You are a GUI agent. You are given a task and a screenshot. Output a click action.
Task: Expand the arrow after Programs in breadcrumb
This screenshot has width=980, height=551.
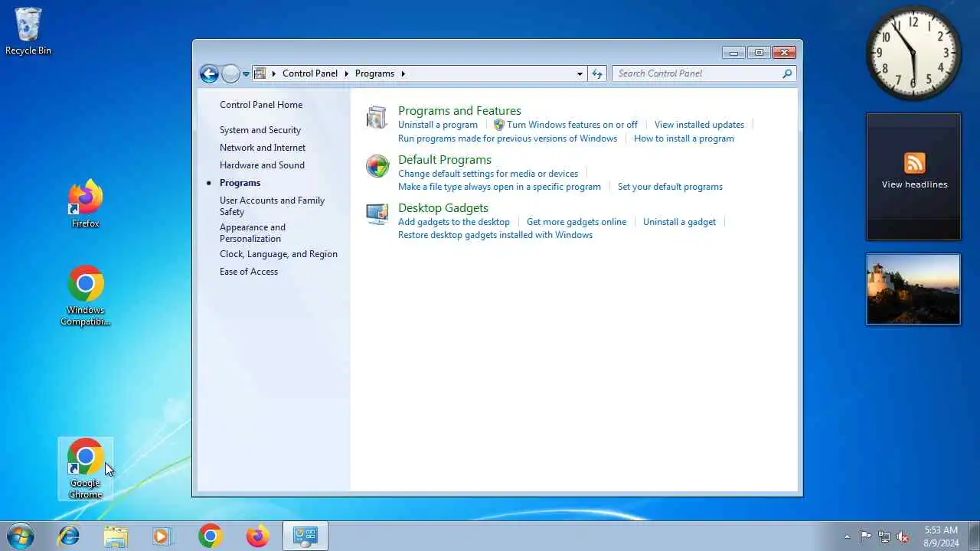(403, 73)
